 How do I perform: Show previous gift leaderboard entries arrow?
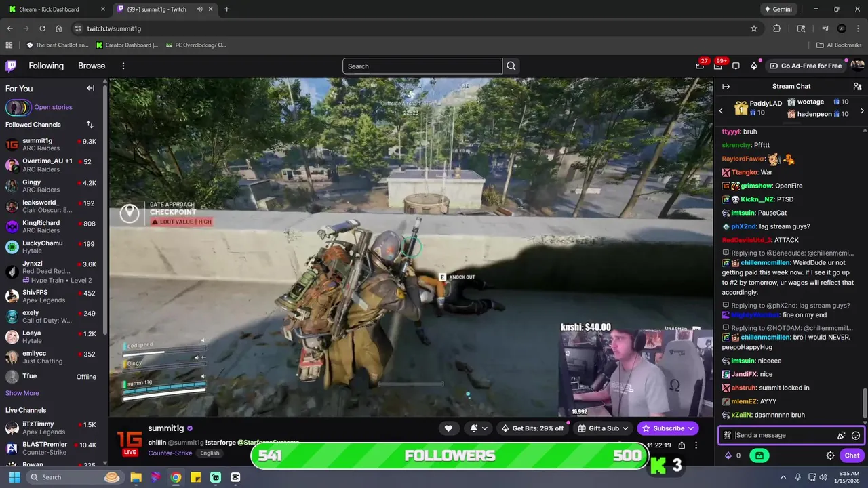point(721,110)
